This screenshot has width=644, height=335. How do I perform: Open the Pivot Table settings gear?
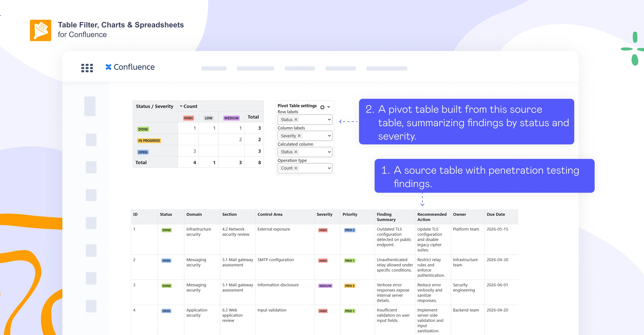[322, 107]
